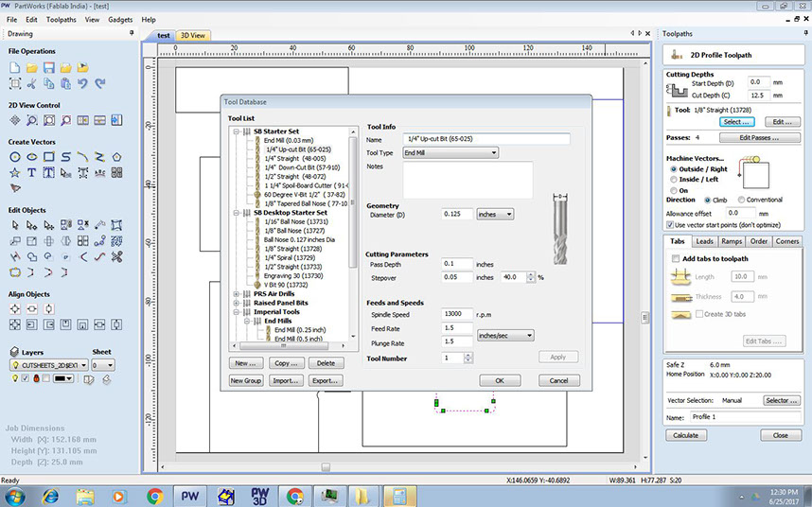Image resolution: width=812 pixels, height=507 pixels.
Task: Select the Draw Text tool
Action: coord(32,173)
